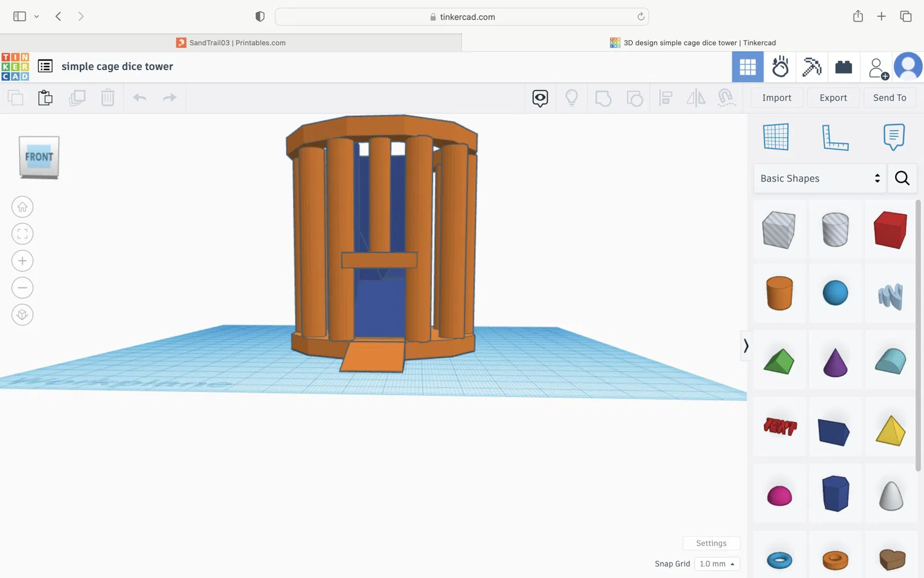Toggle orthographic perspective view cube icon
Image resolution: width=924 pixels, height=578 pixels.
[23, 314]
